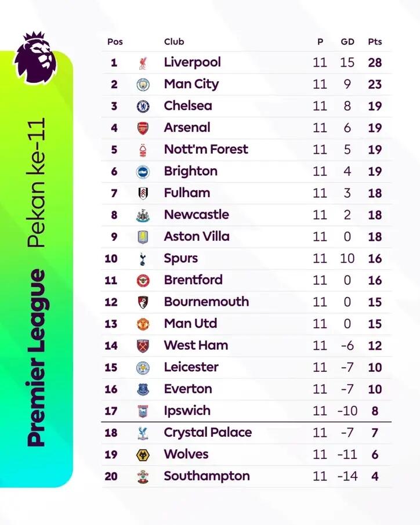The image size is (420, 525).
Task: Open the Crystal Palace club link
Action: click(208, 433)
